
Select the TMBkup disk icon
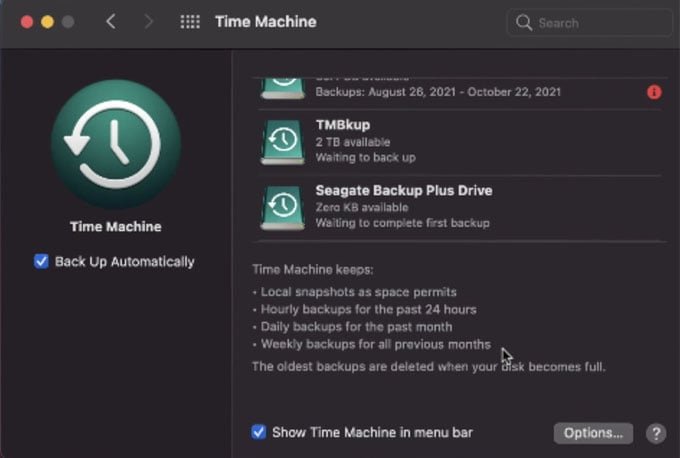click(x=283, y=142)
